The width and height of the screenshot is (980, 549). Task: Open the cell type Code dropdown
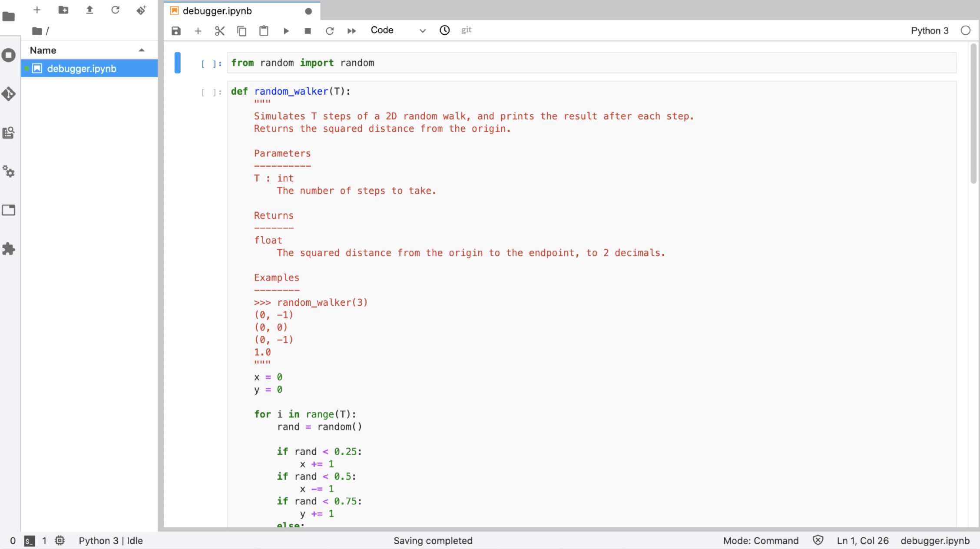[x=397, y=30]
